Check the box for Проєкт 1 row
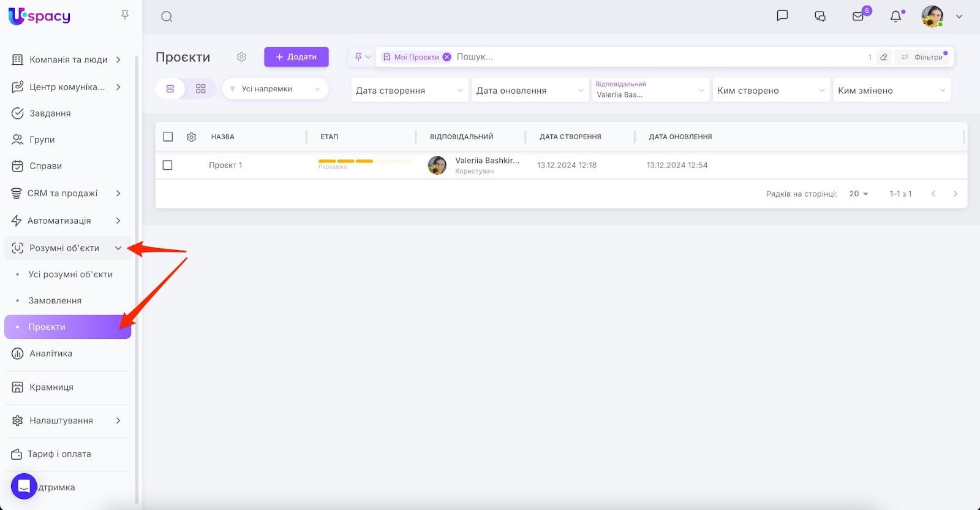Screen dimensions: 980x510 167,166
